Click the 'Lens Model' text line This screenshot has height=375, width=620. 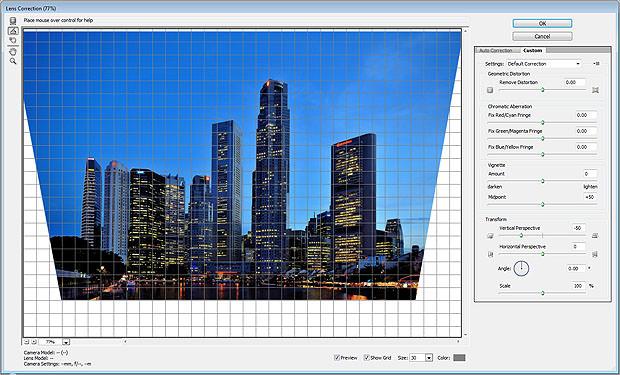coord(39,358)
